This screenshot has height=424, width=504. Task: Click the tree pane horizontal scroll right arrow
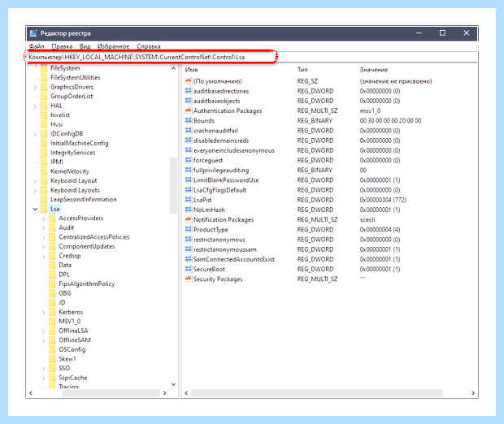(164, 393)
